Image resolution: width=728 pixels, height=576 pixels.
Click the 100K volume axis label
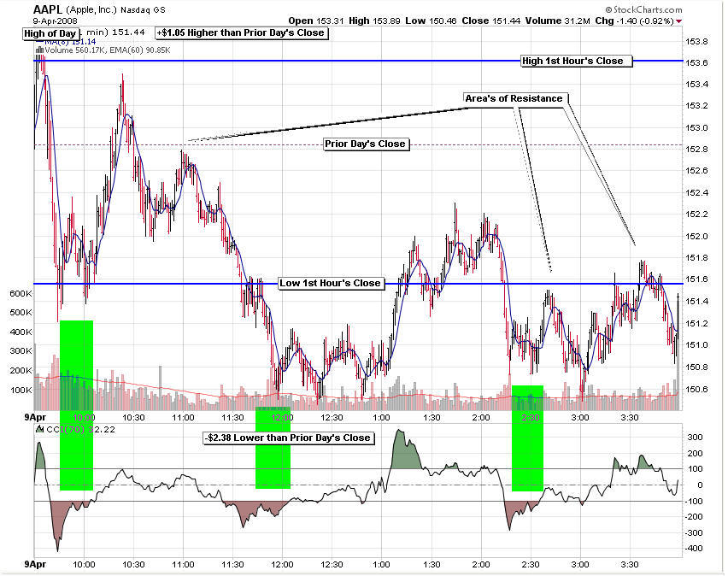click(21, 391)
